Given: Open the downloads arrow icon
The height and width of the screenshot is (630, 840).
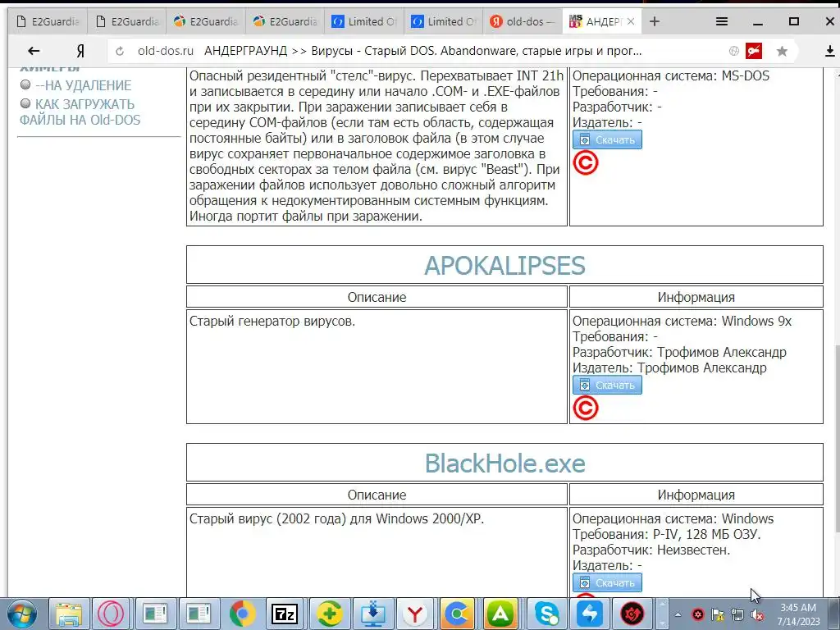Looking at the screenshot, I should tap(830, 51).
